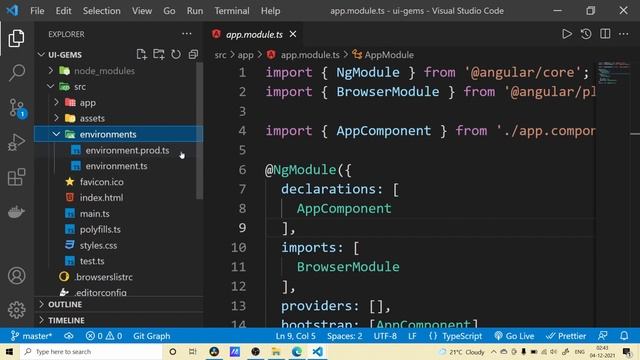This screenshot has width=640, height=360.
Task: Open errors and warnings in status bar
Action: [x=104, y=336]
